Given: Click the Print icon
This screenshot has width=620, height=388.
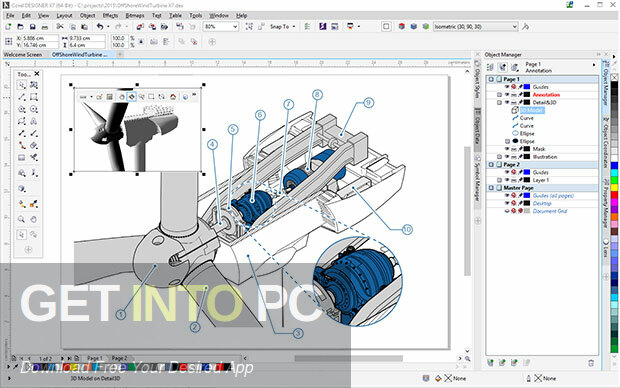Looking at the screenshot, I should point(45,26).
